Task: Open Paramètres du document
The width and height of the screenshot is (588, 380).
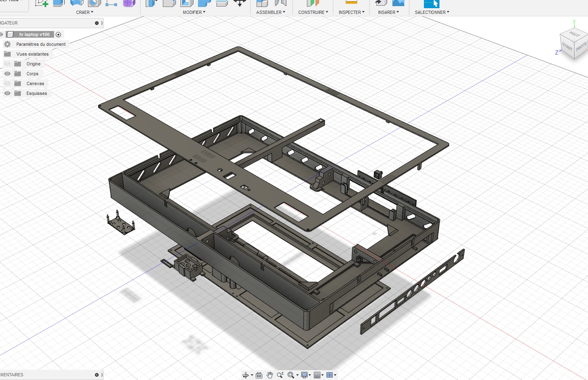Action: (x=41, y=44)
